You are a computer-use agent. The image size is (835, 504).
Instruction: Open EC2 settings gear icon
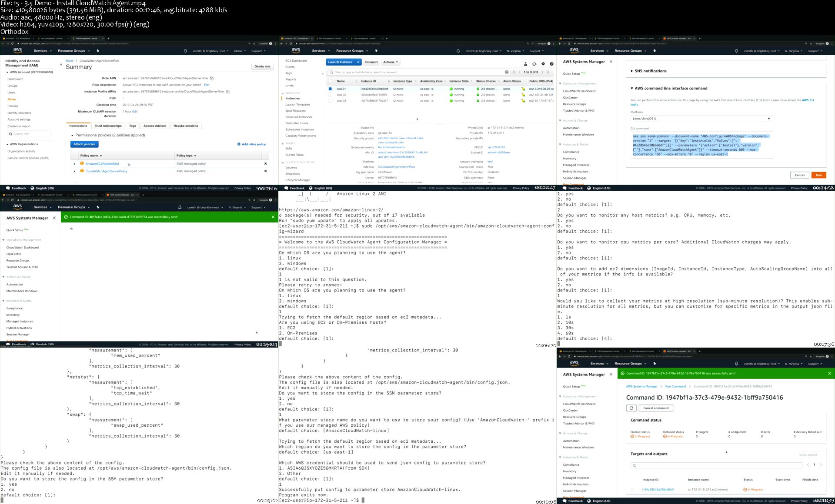(543, 64)
